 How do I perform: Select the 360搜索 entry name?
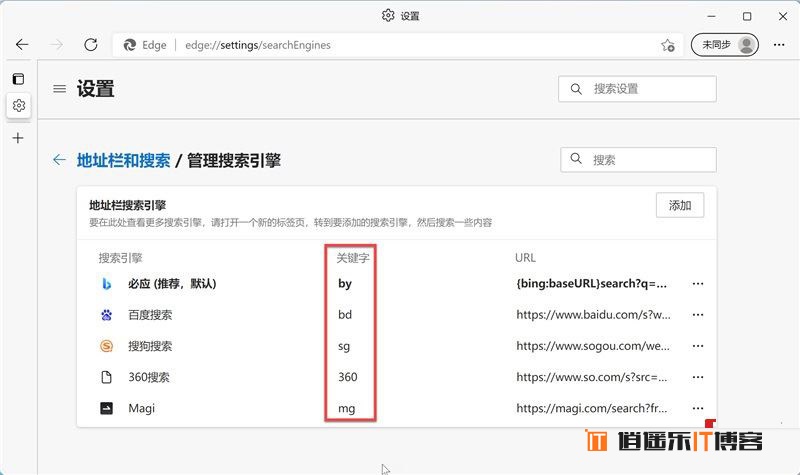[148, 377]
